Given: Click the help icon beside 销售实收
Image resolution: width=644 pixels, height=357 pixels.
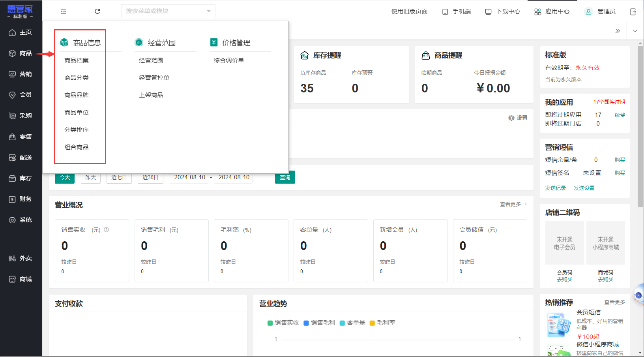Looking at the screenshot, I should [x=107, y=229].
